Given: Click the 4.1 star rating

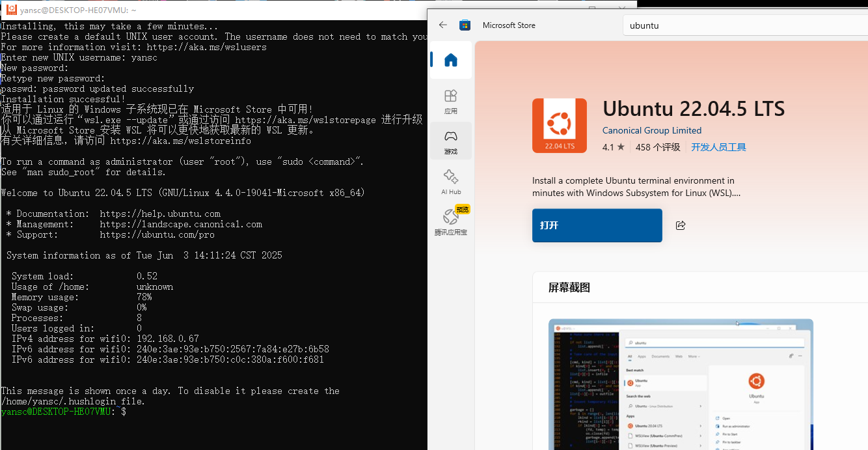Looking at the screenshot, I should pos(614,147).
